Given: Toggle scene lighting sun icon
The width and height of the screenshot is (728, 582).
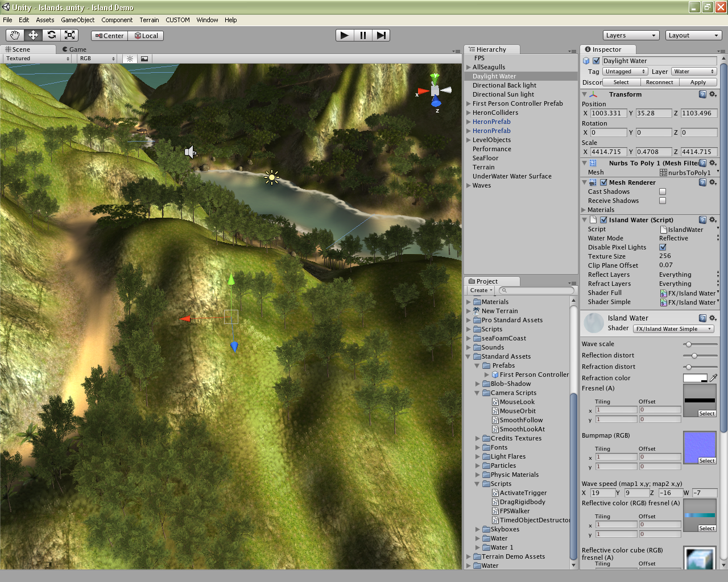Looking at the screenshot, I should [x=130, y=59].
